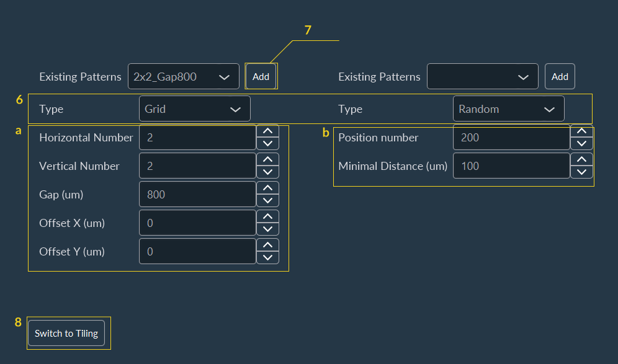Viewport: 618px width, 364px height.
Task: Increase the Position number value
Action: point(581,131)
